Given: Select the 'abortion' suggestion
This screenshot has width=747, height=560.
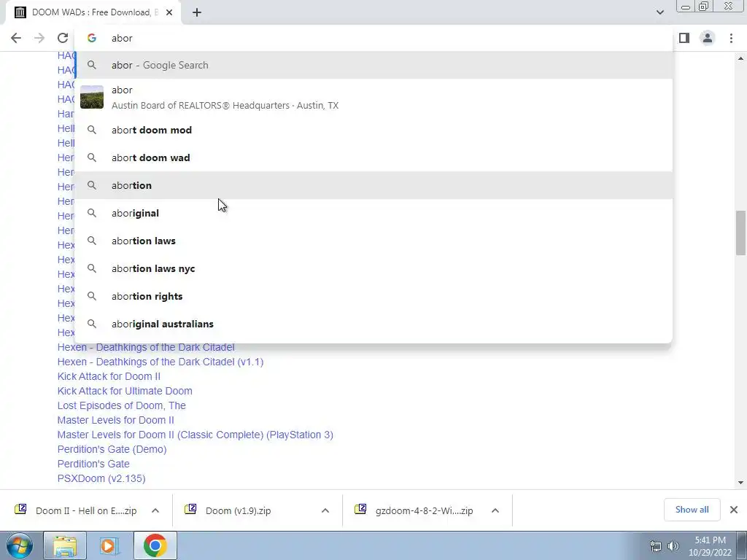Looking at the screenshot, I should tap(373, 185).
